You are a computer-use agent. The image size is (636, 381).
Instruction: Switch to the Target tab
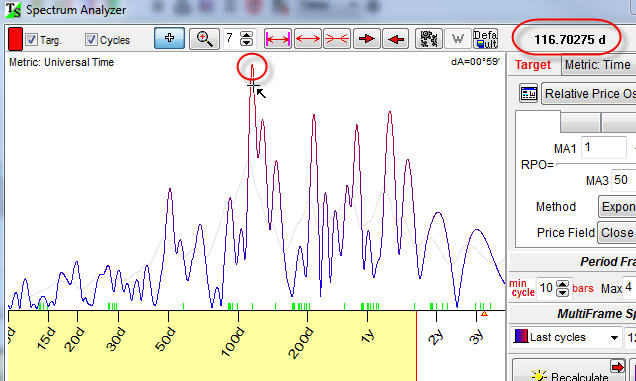(x=533, y=65)
